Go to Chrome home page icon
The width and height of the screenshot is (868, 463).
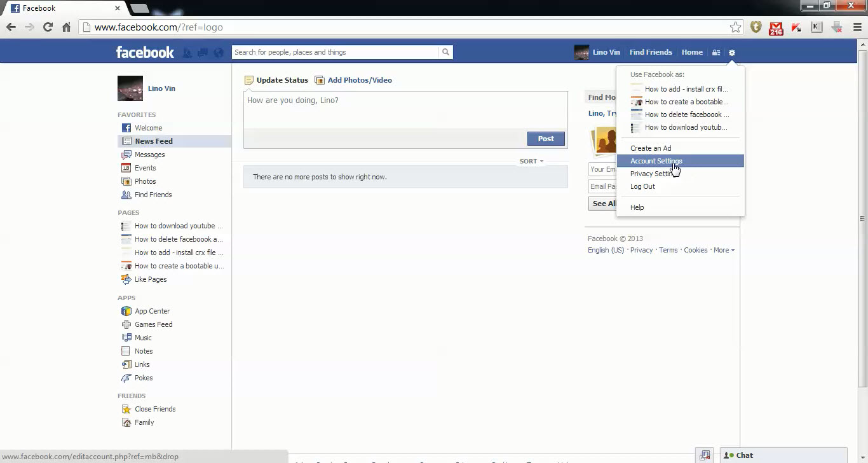click(66, 27)
